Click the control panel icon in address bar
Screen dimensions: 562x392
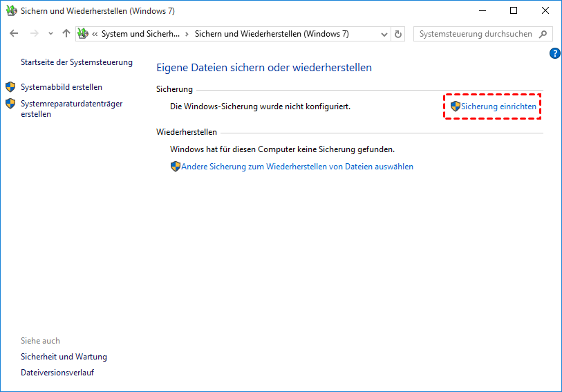click(x=83, y=34)
